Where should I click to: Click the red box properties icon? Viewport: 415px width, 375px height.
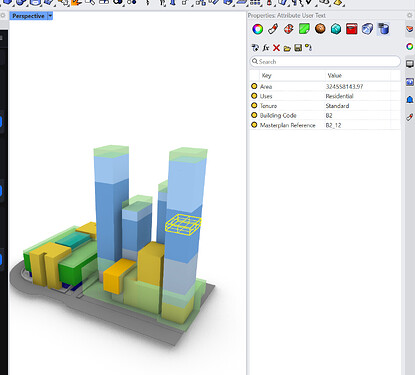pos(352,29)
